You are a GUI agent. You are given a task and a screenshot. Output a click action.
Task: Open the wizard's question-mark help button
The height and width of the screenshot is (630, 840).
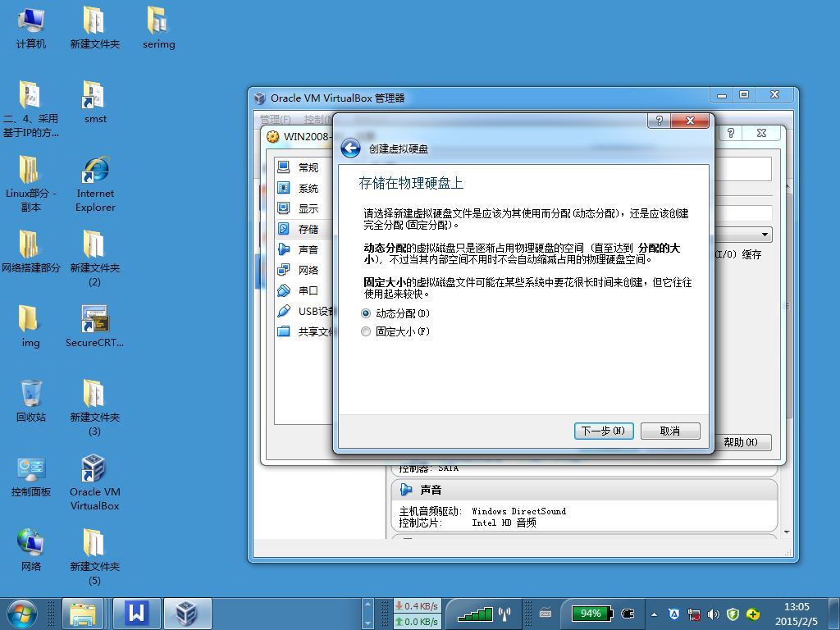click(x=659, y=121)
